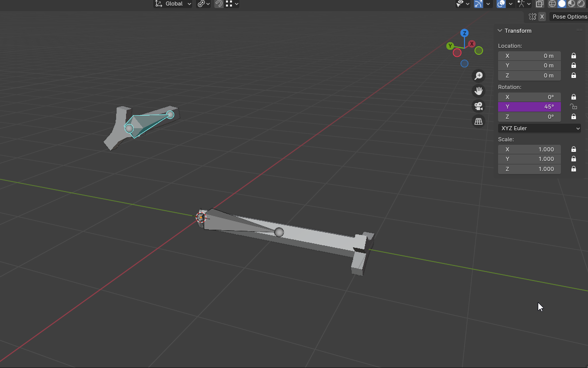Unlock the Scale Z lock
This screenshot has width=588, height=368.
tap(573, 169)
